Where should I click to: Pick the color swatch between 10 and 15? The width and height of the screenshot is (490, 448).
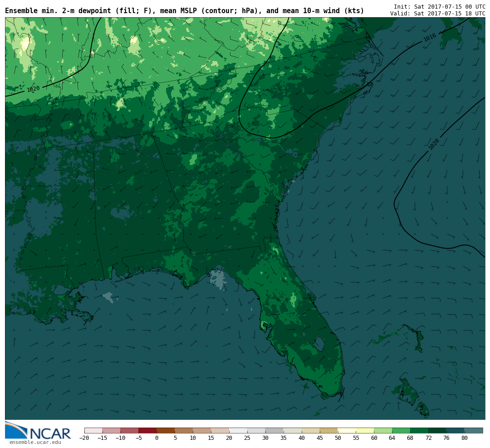[202, 430]
